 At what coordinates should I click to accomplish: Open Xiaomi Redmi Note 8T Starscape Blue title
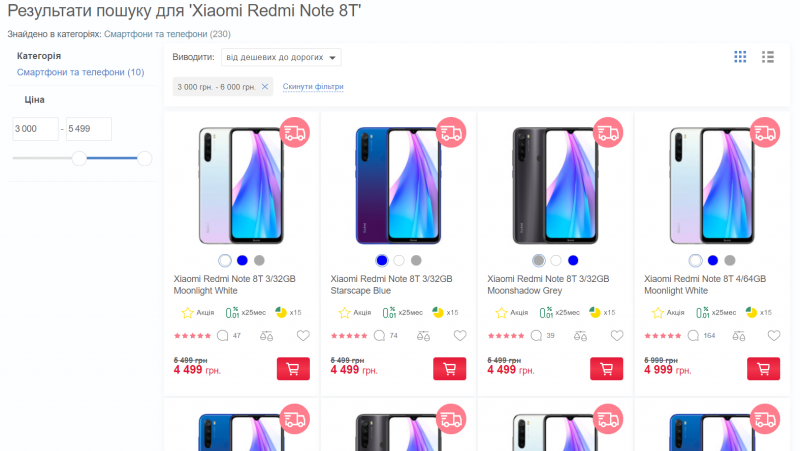click(391, 285)
